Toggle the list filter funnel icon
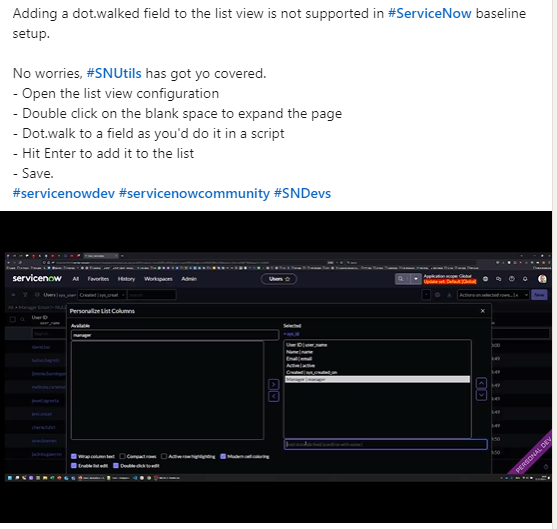 [25, 295]
